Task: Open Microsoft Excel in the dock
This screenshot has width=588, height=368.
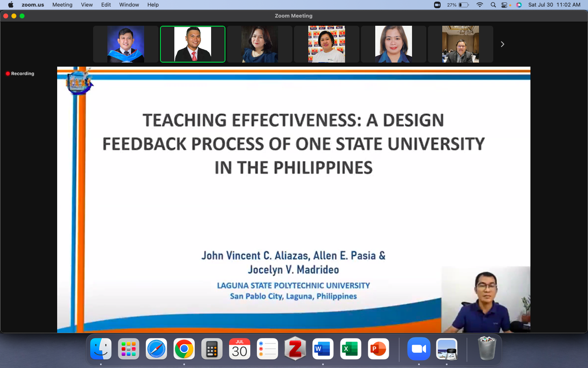Action: pyautogui.click(x=350, y=349)
